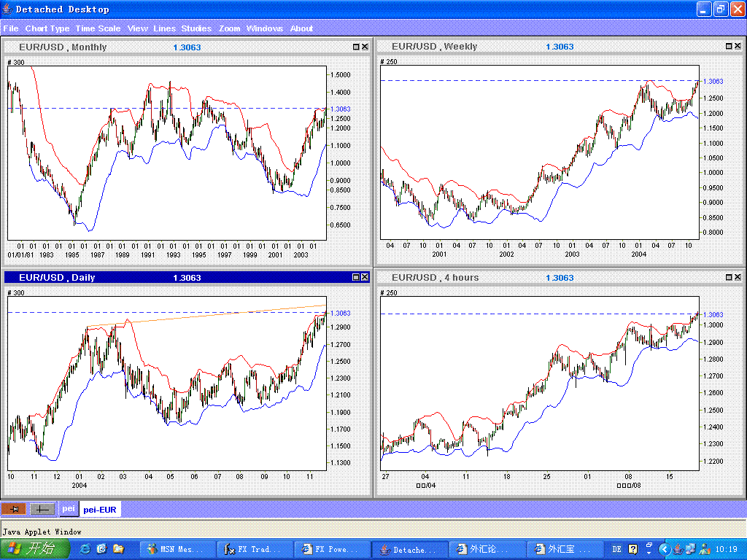Switch to the pei-EUR tab
The width and height of the screenshot is (747, 560).
click(99, 509)
